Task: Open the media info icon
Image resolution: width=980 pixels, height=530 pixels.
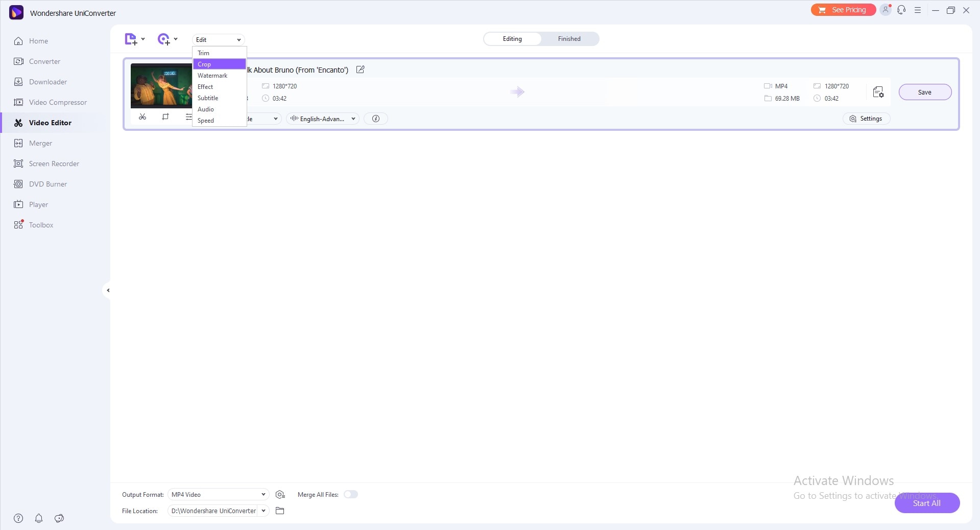Action: click(x=376, y=119)
